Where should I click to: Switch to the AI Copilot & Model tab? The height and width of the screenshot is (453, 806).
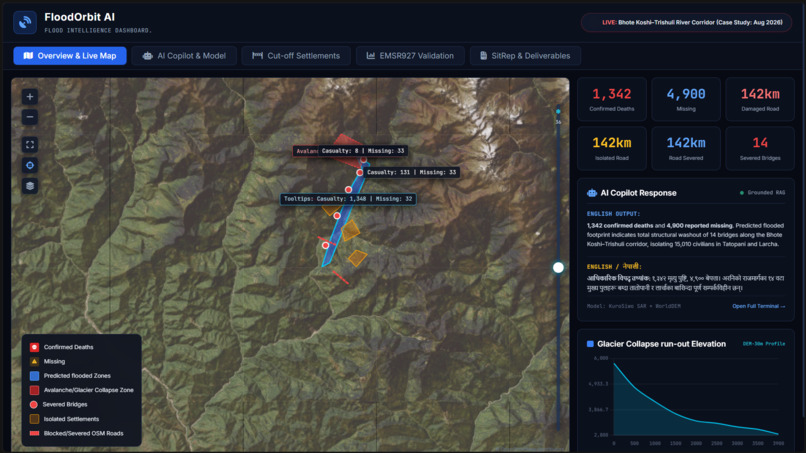click(x=184, y=56)
